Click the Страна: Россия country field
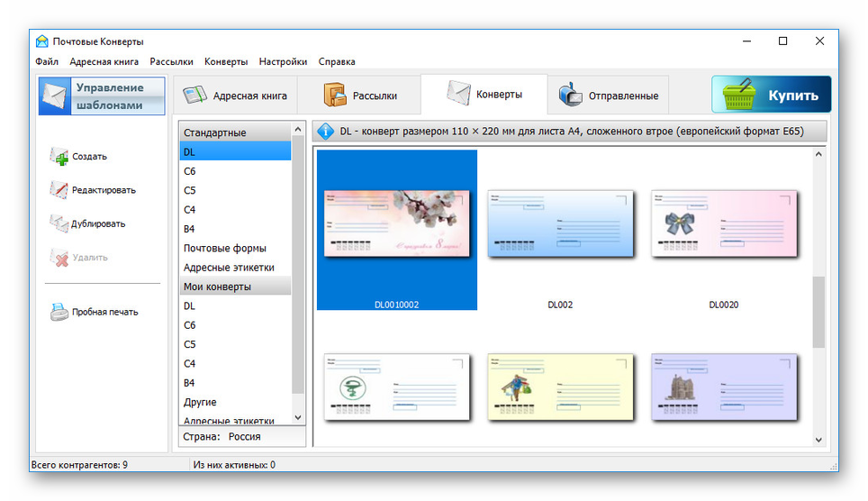868x501 pixels. pyautogui.click(x=242, y=436)
